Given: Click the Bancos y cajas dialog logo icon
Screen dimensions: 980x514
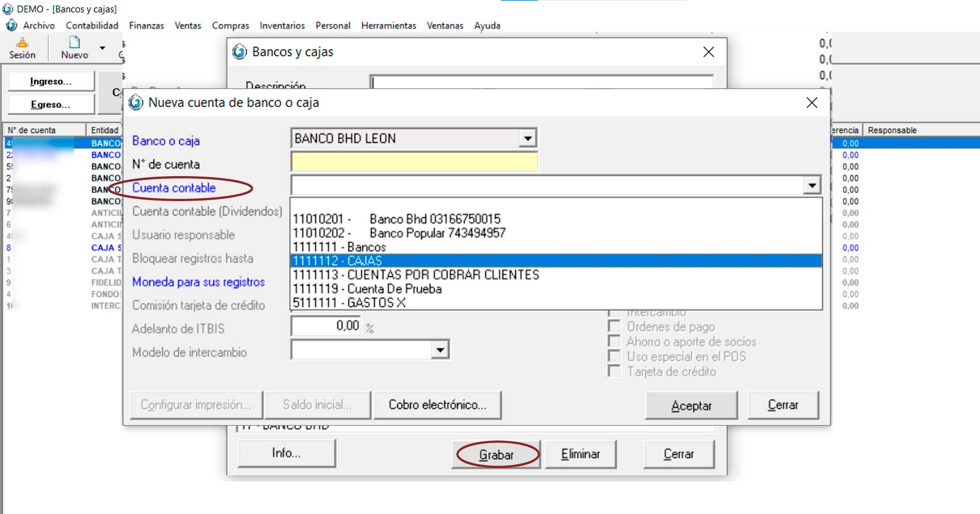Looking at the screenshot, I should [x=239, y=52].
